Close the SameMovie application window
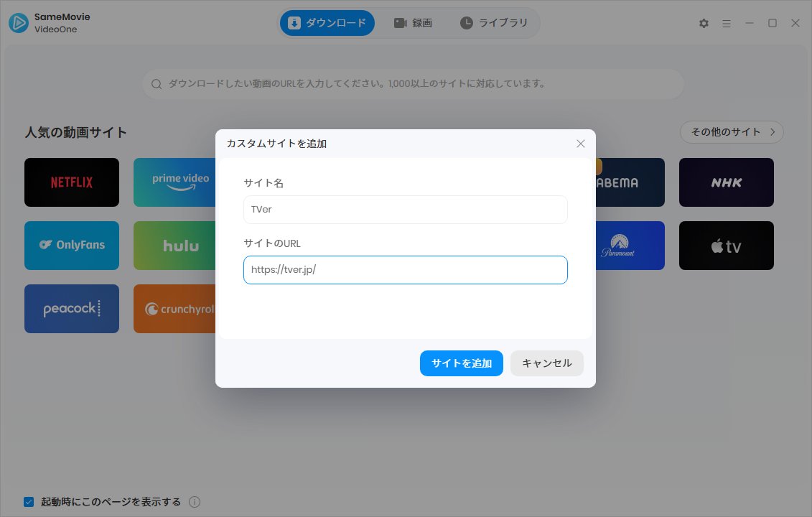The width and height of the screenshot is (812, 517). click(795, 23)
